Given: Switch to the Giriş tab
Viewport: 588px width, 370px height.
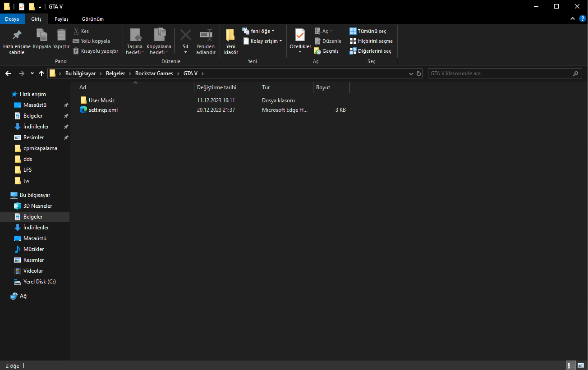Looking at the screenshot, I should pyautogui.click(x=36, y=19).
